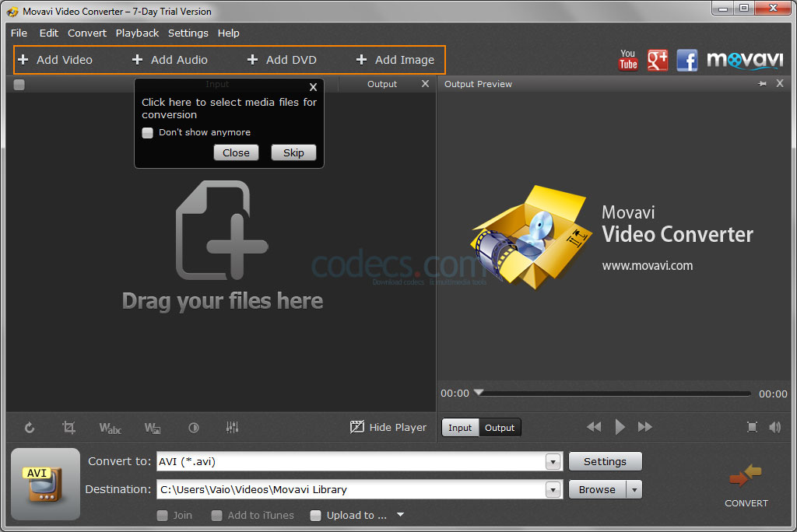Mute the preview volume
The image size is (797, 532).
point(774,427)
